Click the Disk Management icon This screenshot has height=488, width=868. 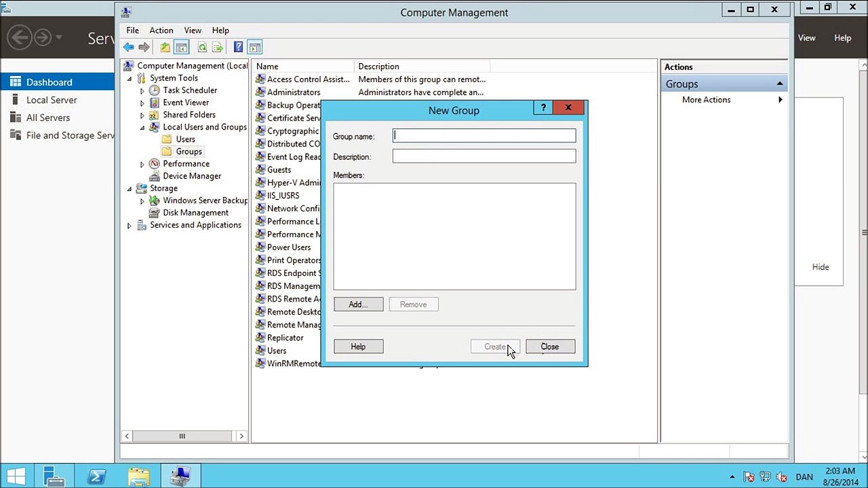coord(155,212)
